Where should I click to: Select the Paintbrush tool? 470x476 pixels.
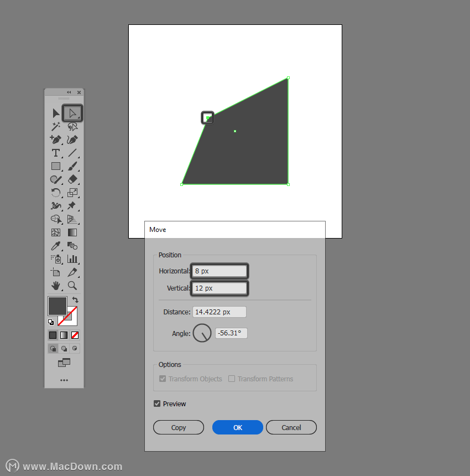72,167
